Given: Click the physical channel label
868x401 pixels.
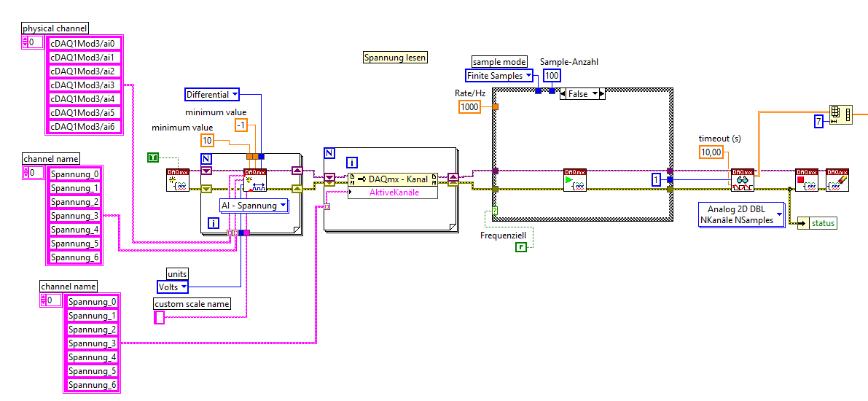Looking at the screenshot, I should (55, 28).
